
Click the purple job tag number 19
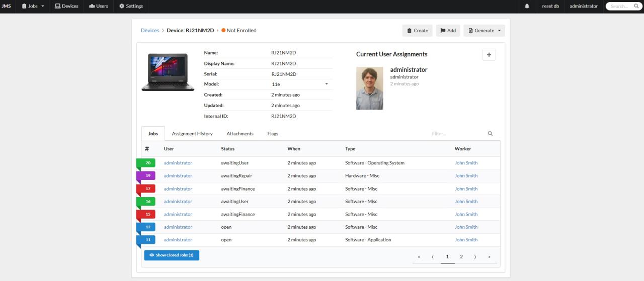pos(148,176)
